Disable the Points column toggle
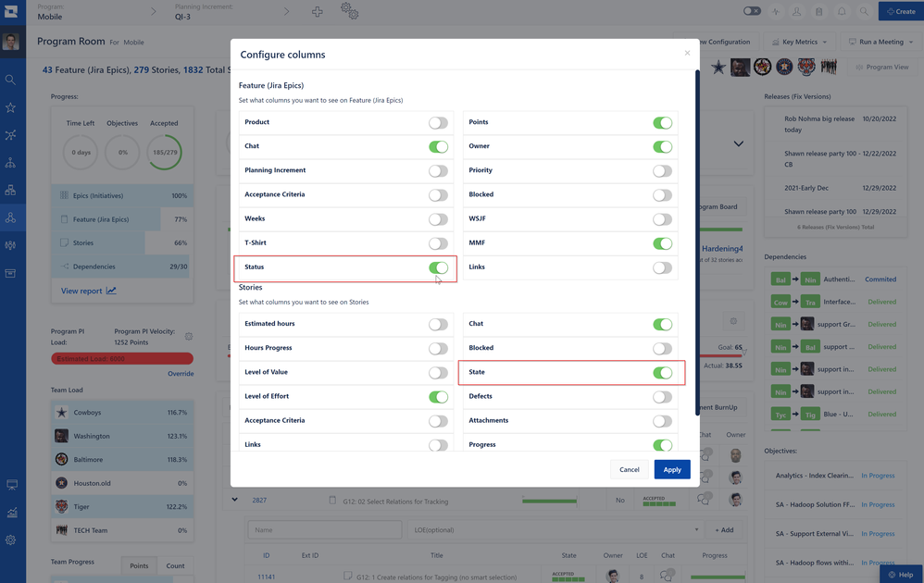The width and height of the screenshot is (924, 583). tap(662, 122)
